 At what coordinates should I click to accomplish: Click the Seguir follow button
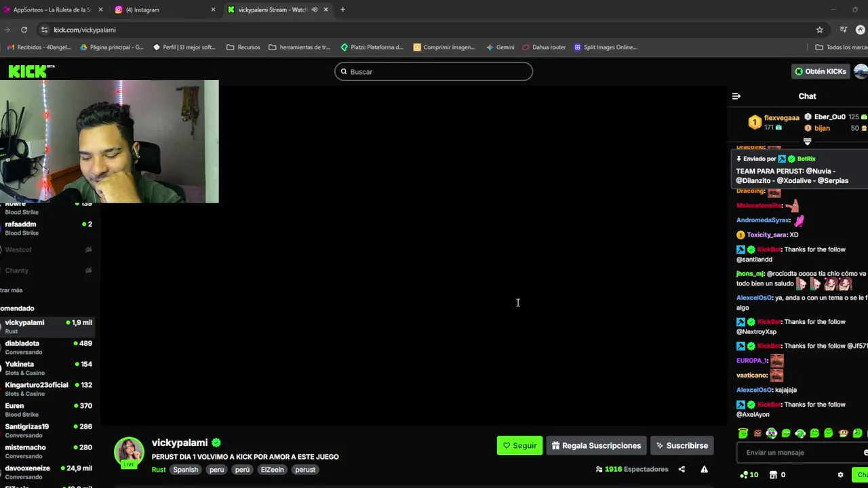(519, 445)
